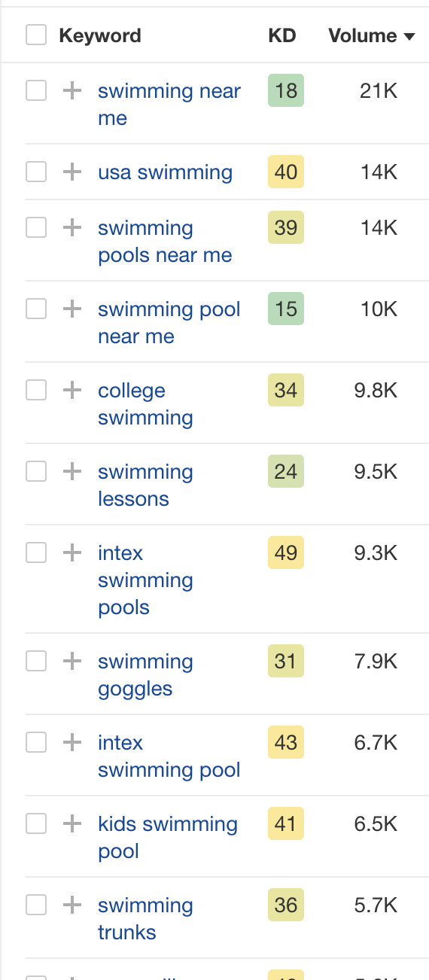The width and height of the screenshot is (429, 980).
Task: Add swimming goggles with the plus icon
Action: click(x=71, y=662)
